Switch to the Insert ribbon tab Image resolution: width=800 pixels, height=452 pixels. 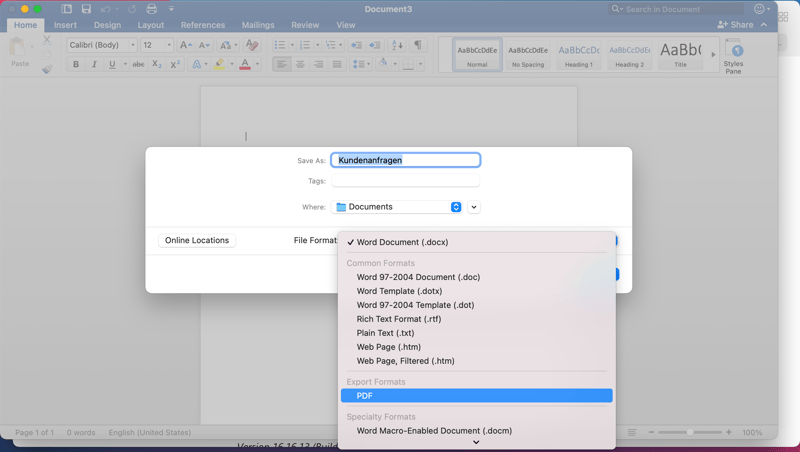[x=65, y=25]
